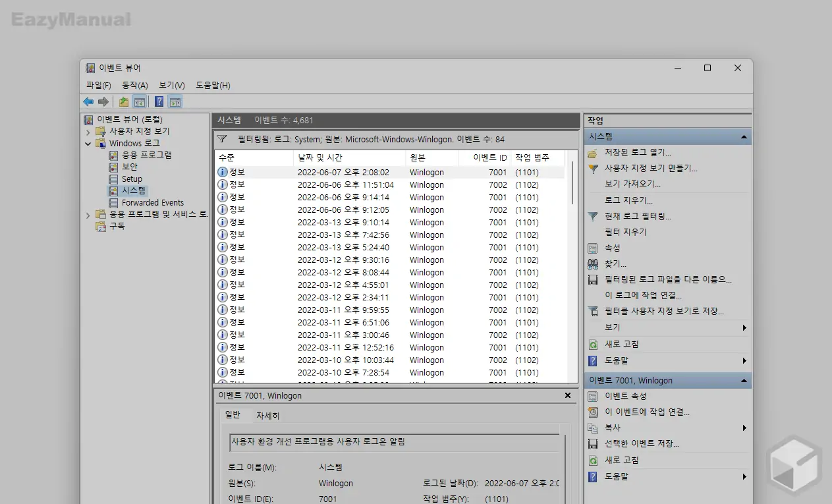
Task: Click the filter funnel icon above the event list
Action: tap(222, 139)
